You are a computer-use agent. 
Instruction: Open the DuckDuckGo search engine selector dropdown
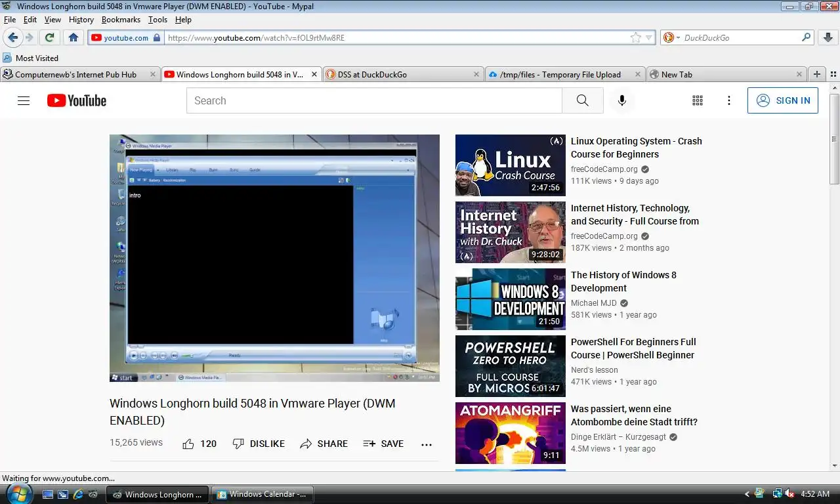(x=671, y=37)
